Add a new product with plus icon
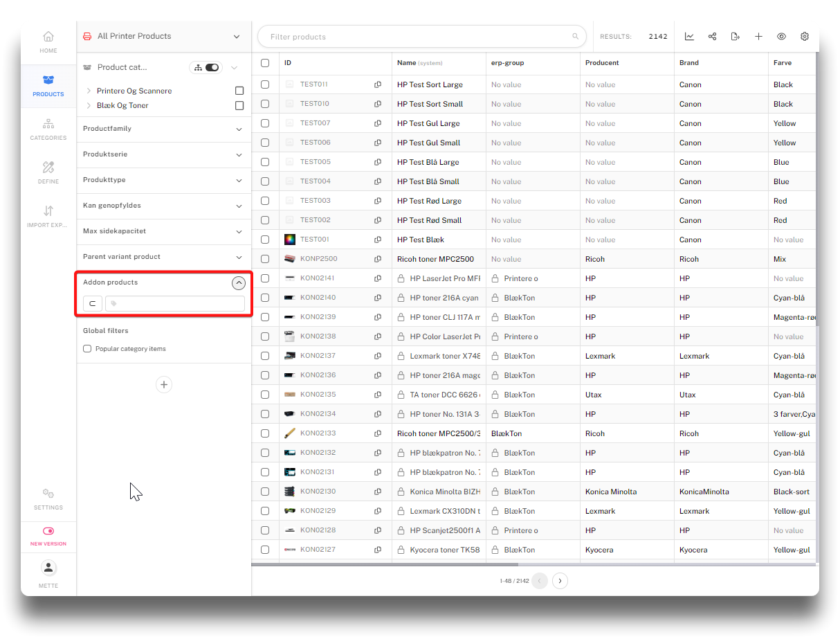 758,37
